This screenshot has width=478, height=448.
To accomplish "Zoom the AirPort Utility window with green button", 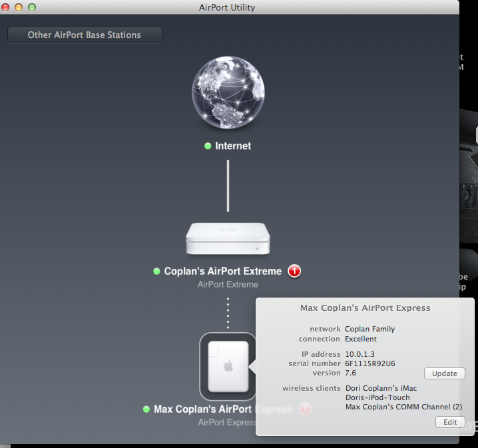I will pyautogui.click(x=32, y=7).
